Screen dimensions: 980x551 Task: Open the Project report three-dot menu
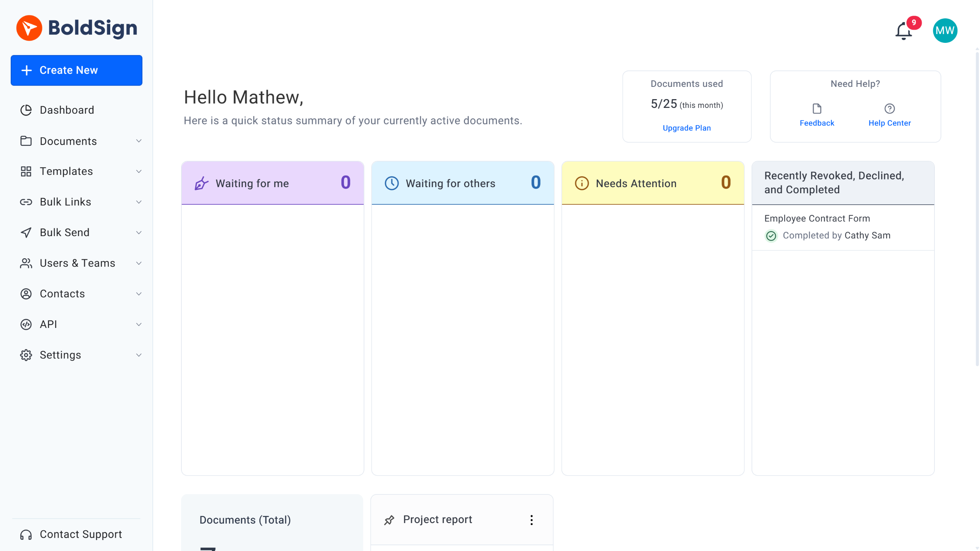[531, 520]
